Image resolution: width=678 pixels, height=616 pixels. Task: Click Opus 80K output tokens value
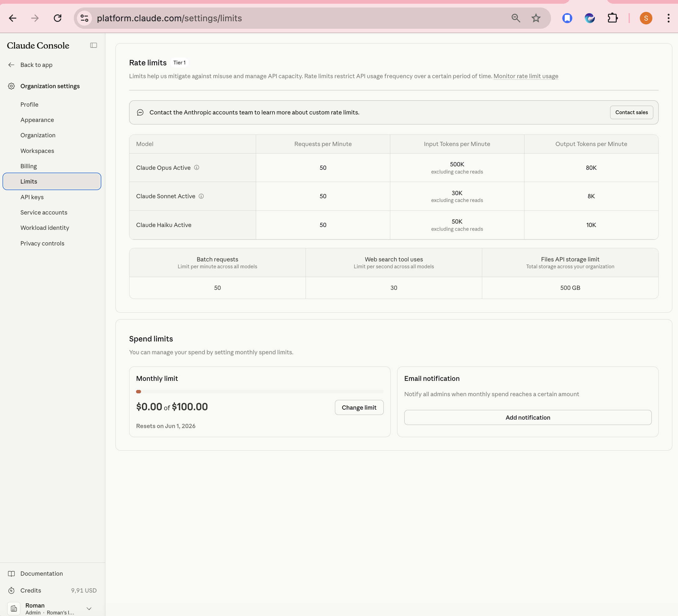591,168
